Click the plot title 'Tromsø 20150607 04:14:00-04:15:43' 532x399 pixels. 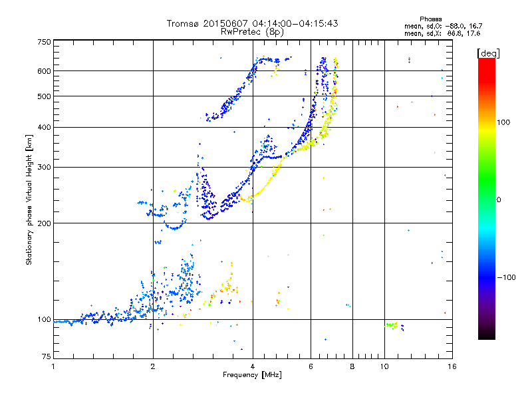pyautogui.click(x=252, y=23)
